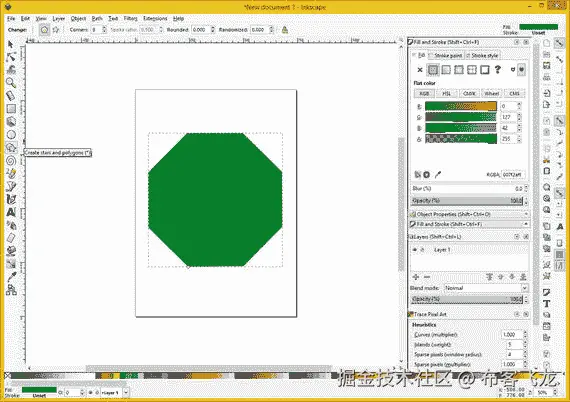Select the HSL color mode button
The height and width of the screenshot is (402, 570).
[446, 94]
